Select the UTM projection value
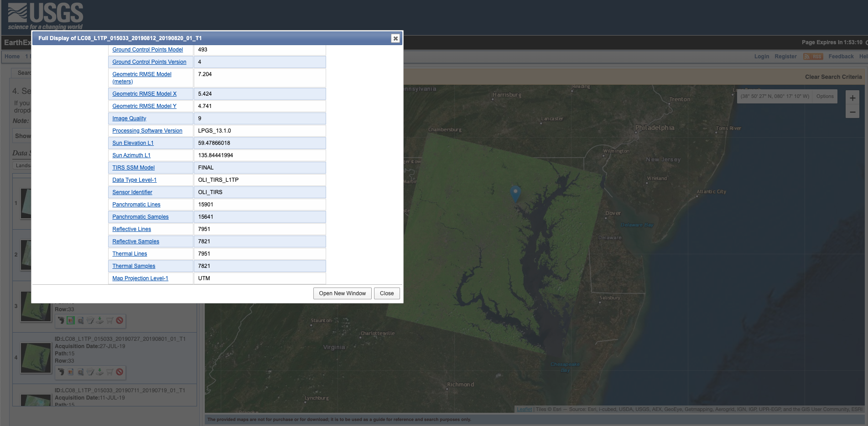Image resolution: width=868 pixels, height=426 pixels. pyautogui.click(x=204, y=278)
